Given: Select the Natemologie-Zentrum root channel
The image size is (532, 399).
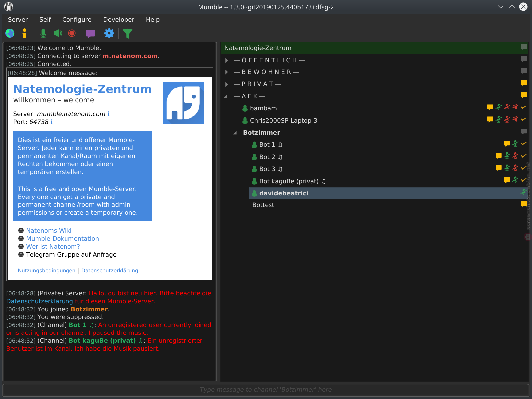Looking at the screenshot, I should (x=374, y=48).
